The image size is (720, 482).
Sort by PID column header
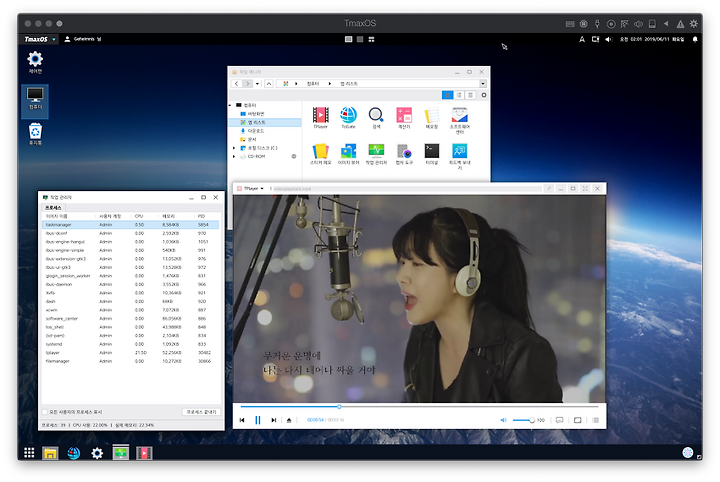tap(201, 216)
